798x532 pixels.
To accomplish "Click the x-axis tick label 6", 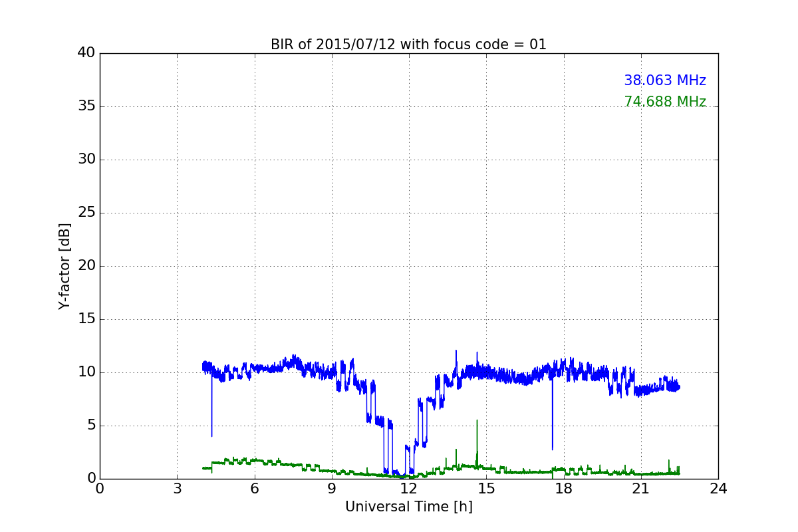I will coord(254,489).
